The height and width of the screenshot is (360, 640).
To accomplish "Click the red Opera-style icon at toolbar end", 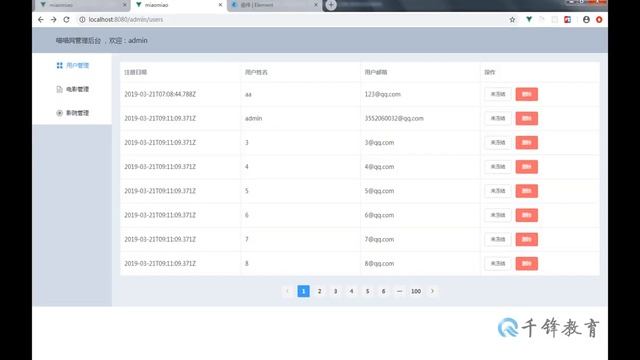I will coord(599,20).
